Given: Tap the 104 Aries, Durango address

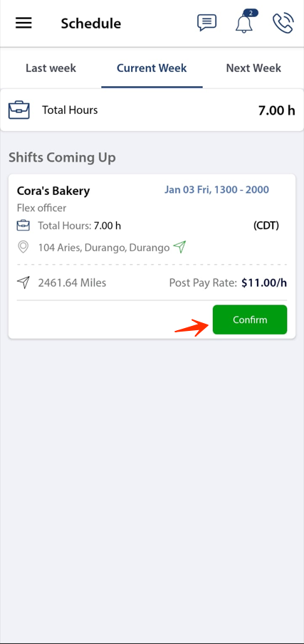Looking at the screenshot, I should [x=104, y=248].
